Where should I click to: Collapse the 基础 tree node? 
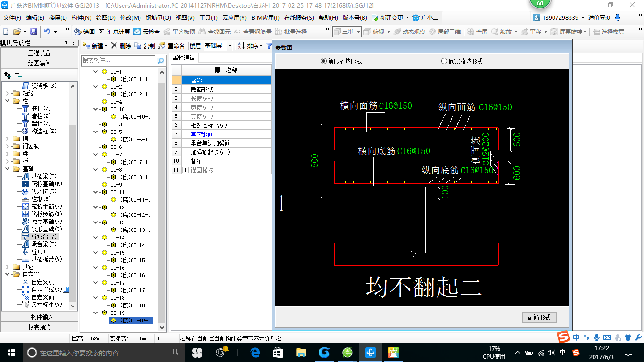click(x=7, y=169)
